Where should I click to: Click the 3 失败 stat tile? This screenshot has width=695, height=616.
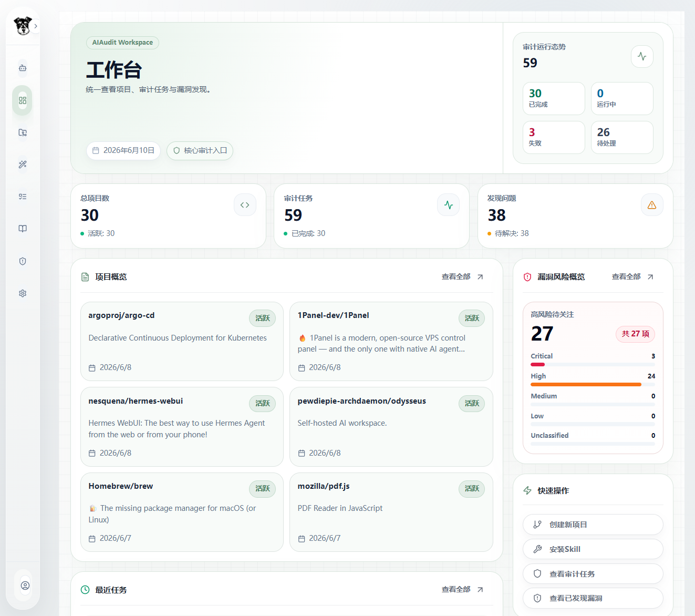click(x=554, y=137)
